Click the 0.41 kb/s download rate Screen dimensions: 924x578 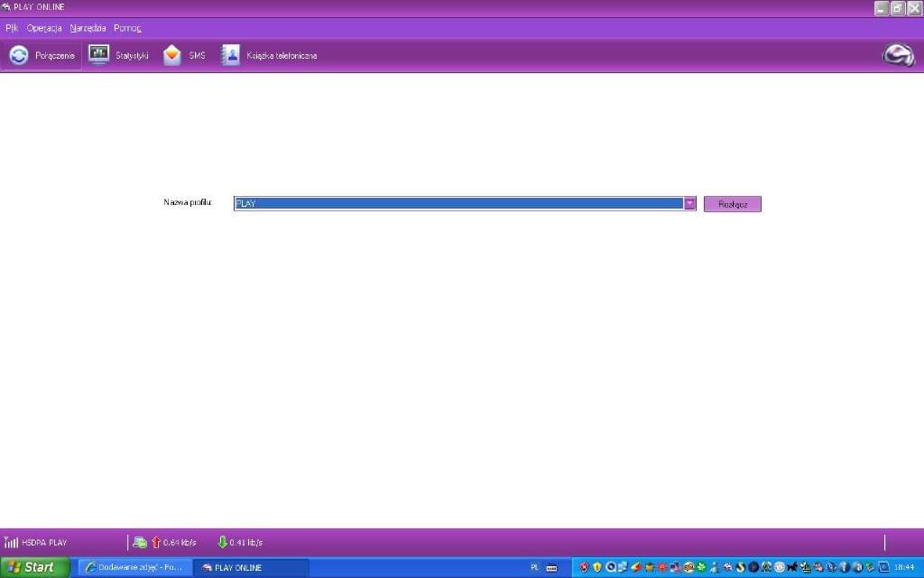[246, 543]
